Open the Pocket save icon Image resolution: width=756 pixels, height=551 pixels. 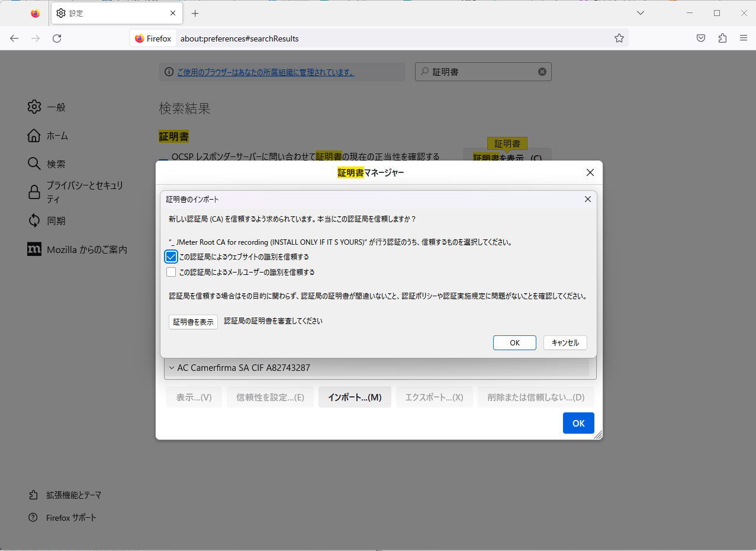coord(701,39)
